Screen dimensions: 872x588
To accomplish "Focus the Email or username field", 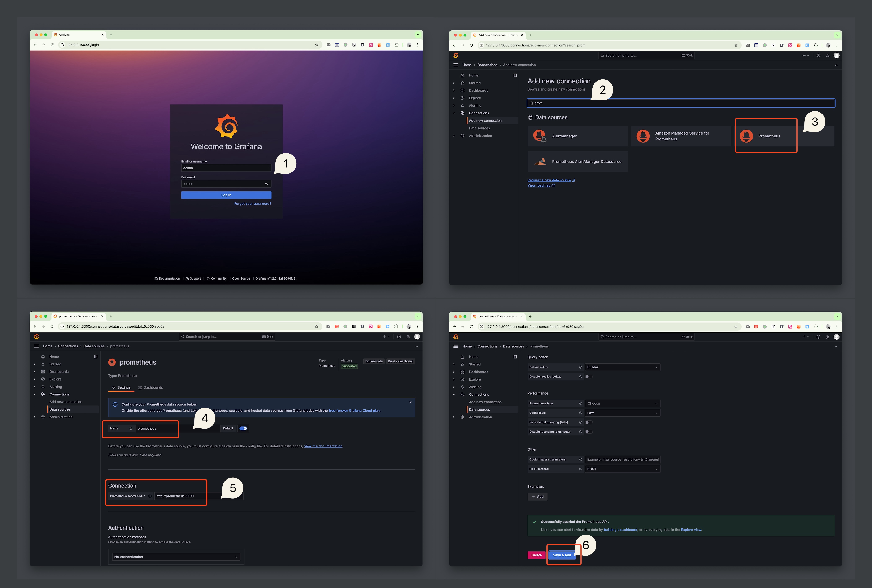I will coord(226,168).
